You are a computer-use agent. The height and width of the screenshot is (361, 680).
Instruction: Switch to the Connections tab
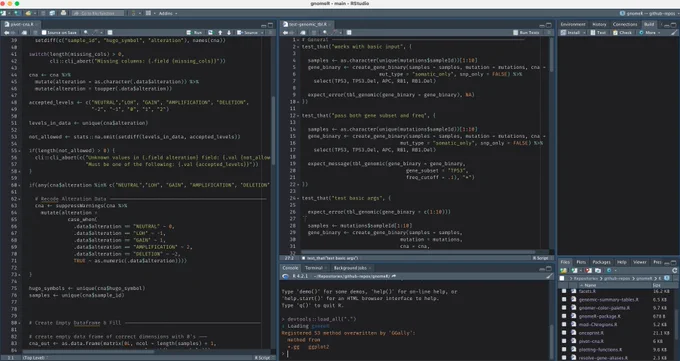coord(625,24)
